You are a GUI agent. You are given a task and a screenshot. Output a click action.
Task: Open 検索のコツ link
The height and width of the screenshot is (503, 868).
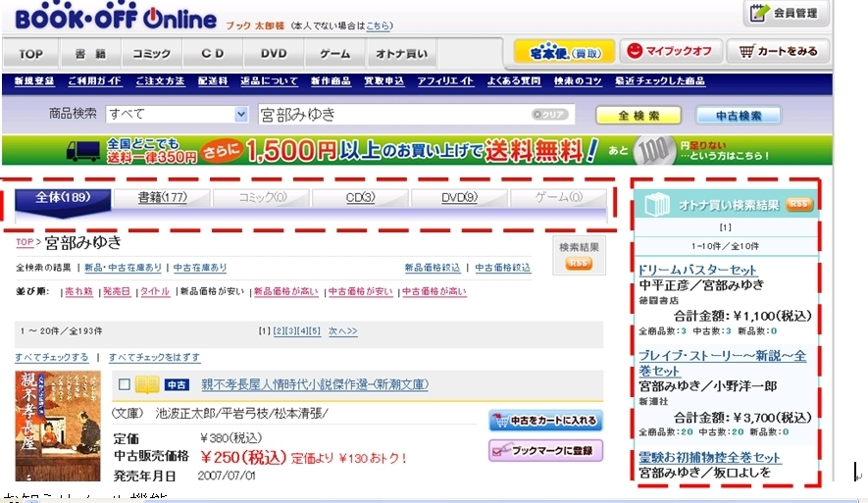tap(578, 80)
